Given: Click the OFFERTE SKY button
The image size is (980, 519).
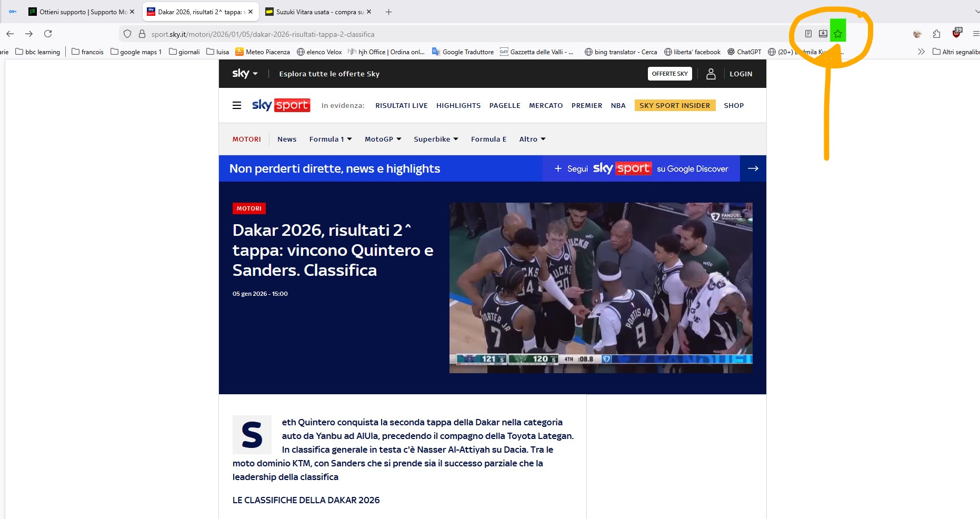Looking at the screenshot, I should point(670,74).
